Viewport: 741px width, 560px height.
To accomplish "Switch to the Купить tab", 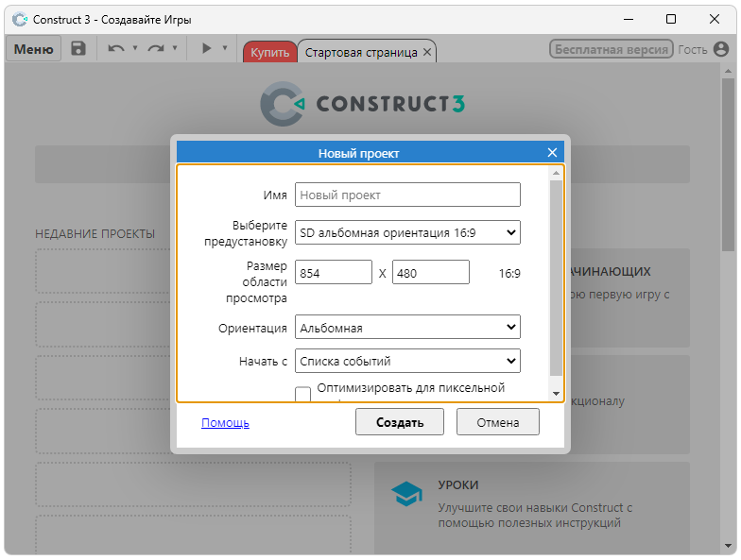I will [270, 52].
